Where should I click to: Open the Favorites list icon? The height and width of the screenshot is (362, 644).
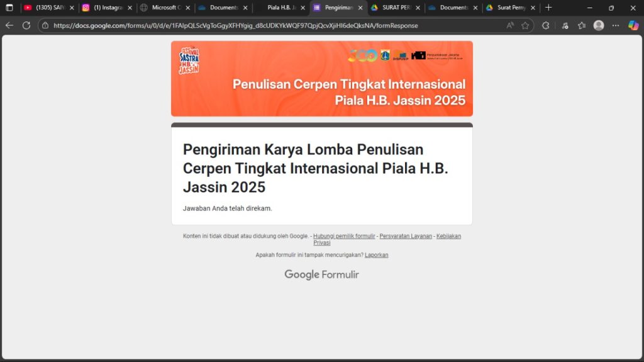point(582,26)
